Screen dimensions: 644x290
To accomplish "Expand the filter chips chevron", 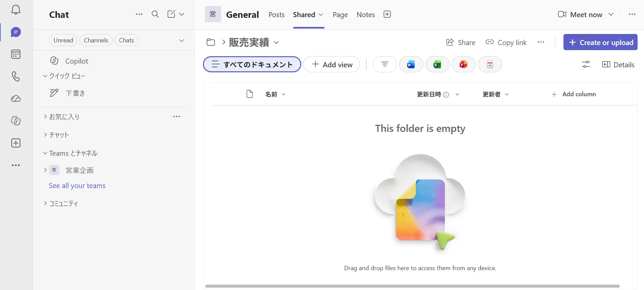I will 182,40.
